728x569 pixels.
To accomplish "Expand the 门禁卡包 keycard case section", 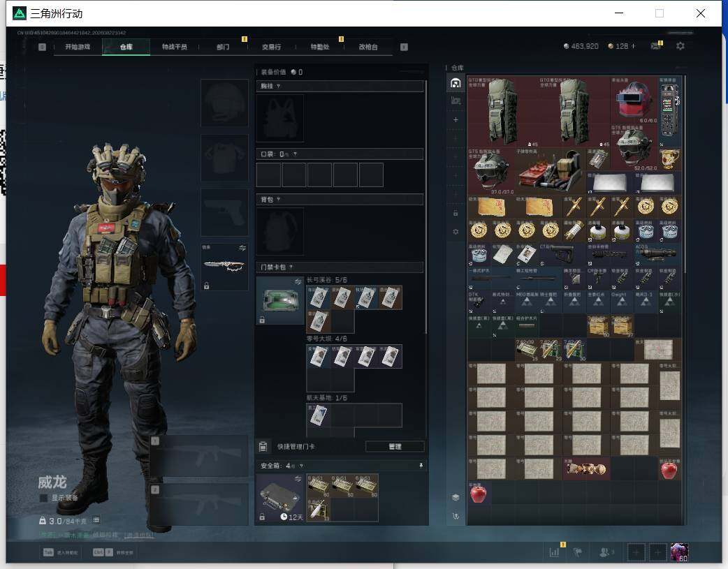I will (x=340, y=267).
